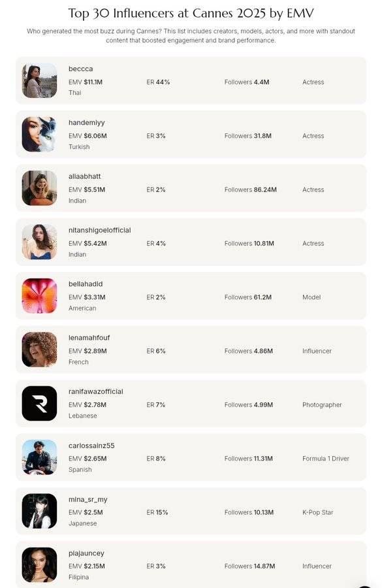Click handemiyy's avatar thumbnail

click(39, 134)
